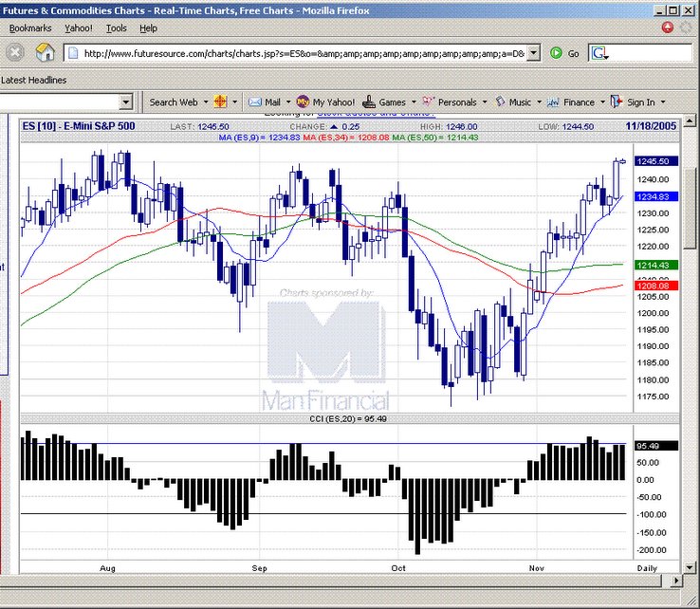Viewport: 700px width, 609px height.
Task: Click the Yahoo toolbar orange target icon
Action: pos(221,101)
